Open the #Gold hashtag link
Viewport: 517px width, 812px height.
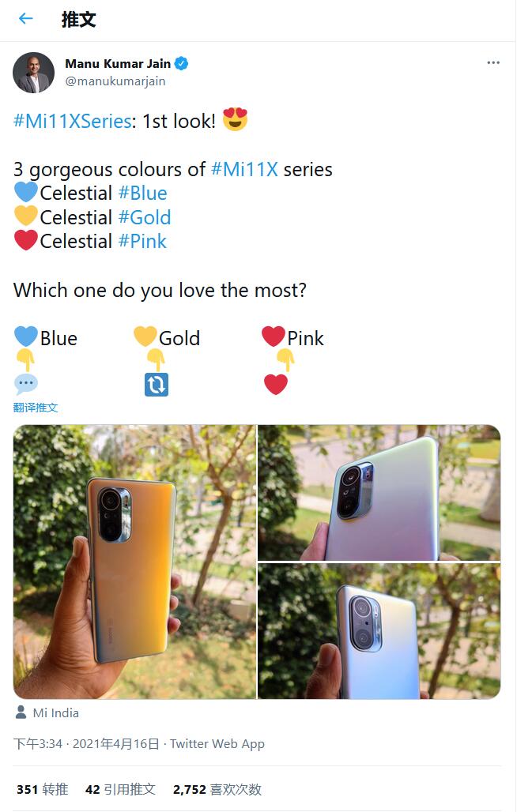coord(145,217)
